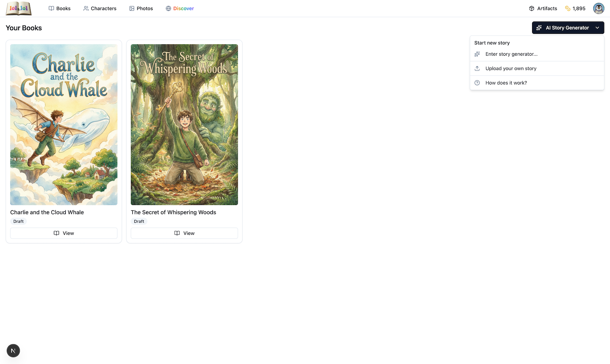Go to the Books tab
Image resolution: width=610 pixels, height=364 pixels.
[x=60, y=8]
